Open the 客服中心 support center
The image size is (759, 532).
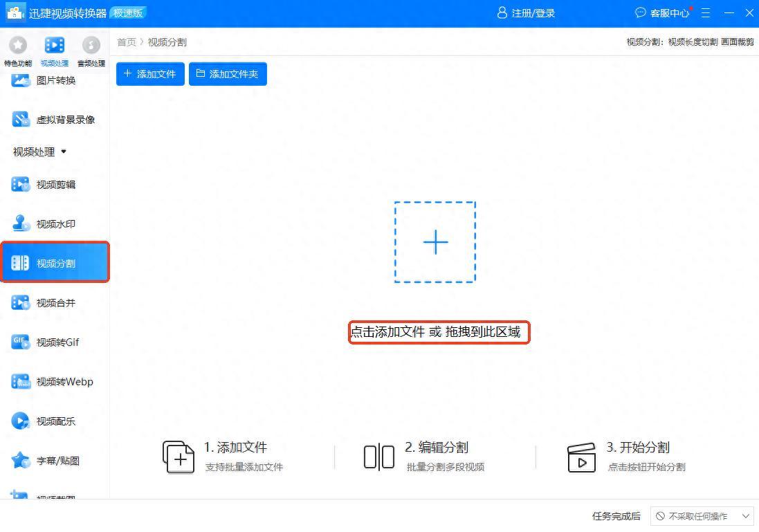click(662, 13)
